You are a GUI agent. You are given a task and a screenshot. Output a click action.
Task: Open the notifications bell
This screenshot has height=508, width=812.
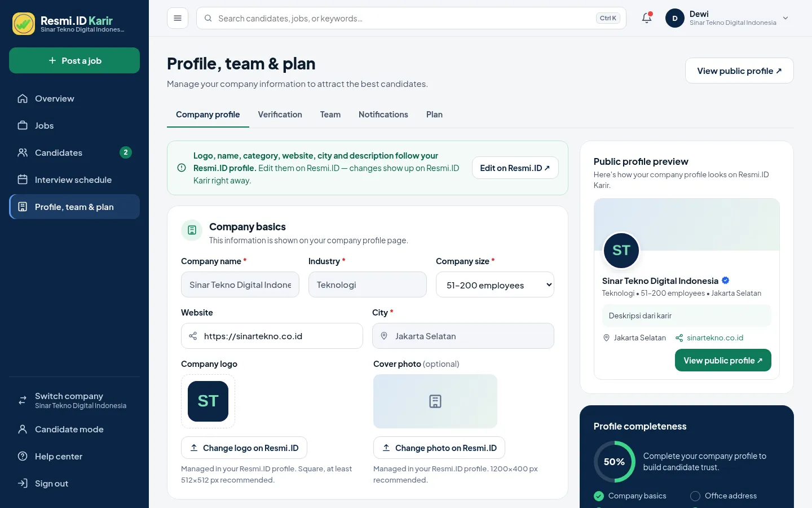coord(647,18)
